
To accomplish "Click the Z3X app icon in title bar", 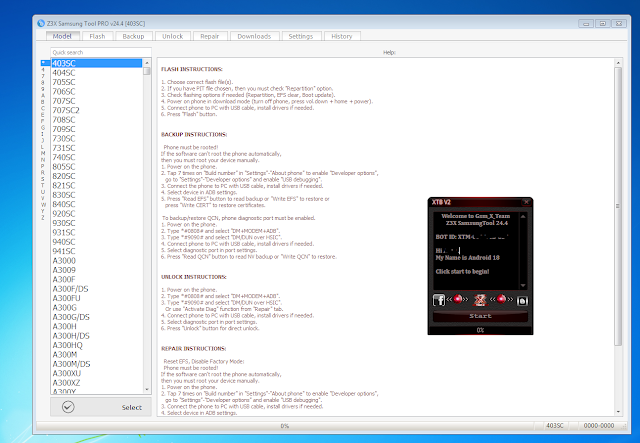I will (41, 23).
